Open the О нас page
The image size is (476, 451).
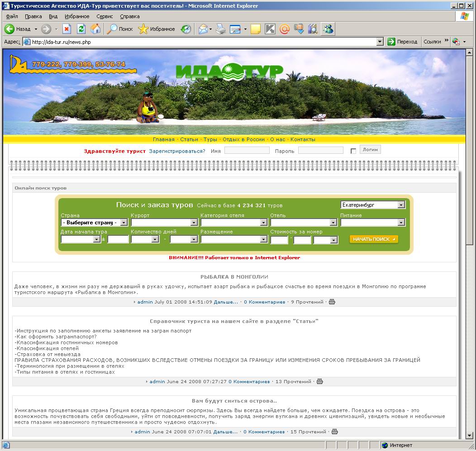pyautogui.click(x=277, y=139)
